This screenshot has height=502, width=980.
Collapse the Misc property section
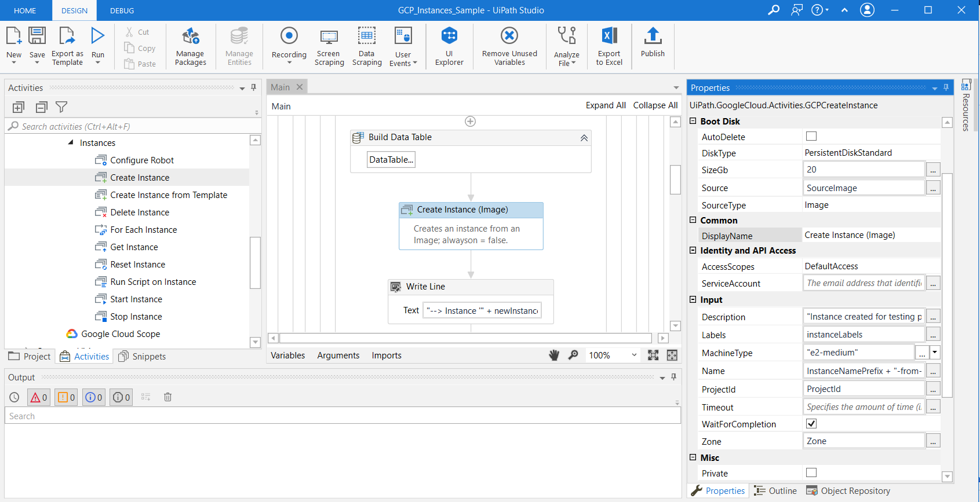[693, 457]
